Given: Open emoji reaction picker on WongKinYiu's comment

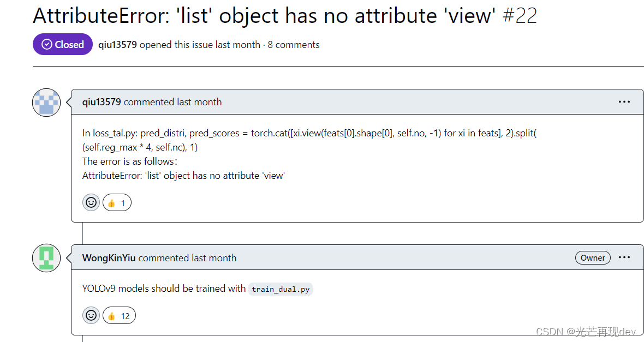Looking at the screenshot, I should coord(91,315).
